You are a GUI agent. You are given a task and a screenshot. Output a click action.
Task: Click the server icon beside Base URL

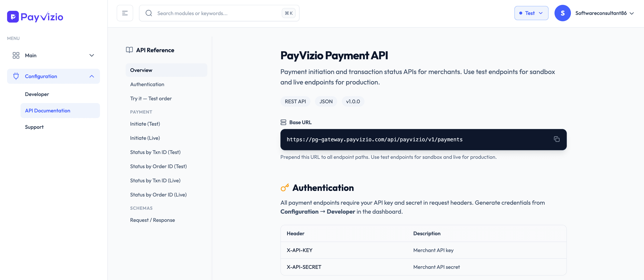283,122
